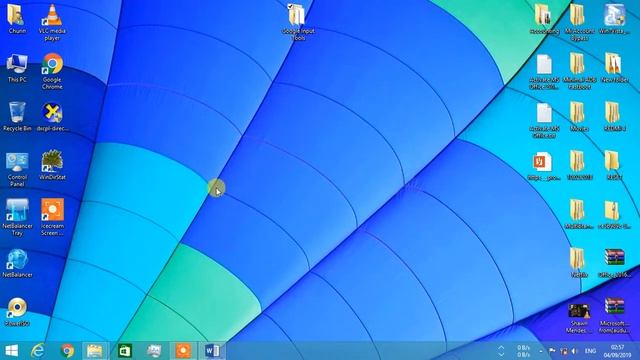The image size is (640, 360).
Task: Launch Icecream Screen Recorder desktop shortcut
Action: click(52, 210)
